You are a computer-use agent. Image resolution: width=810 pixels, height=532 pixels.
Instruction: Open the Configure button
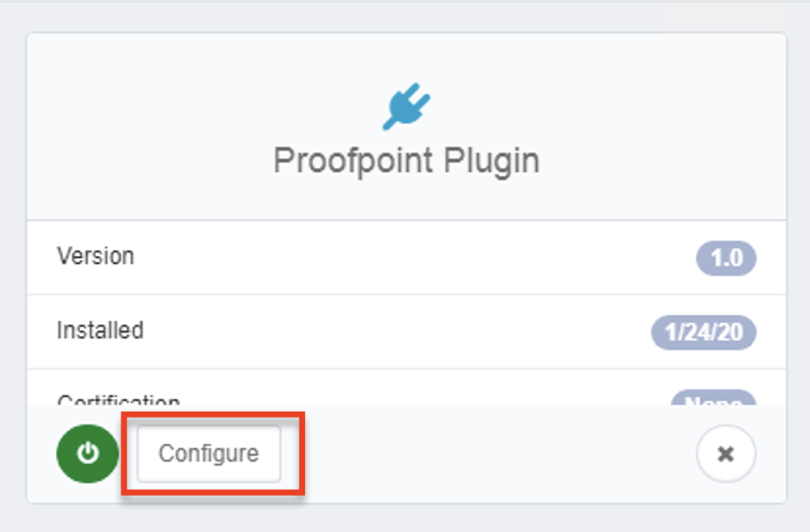(208, 454)
